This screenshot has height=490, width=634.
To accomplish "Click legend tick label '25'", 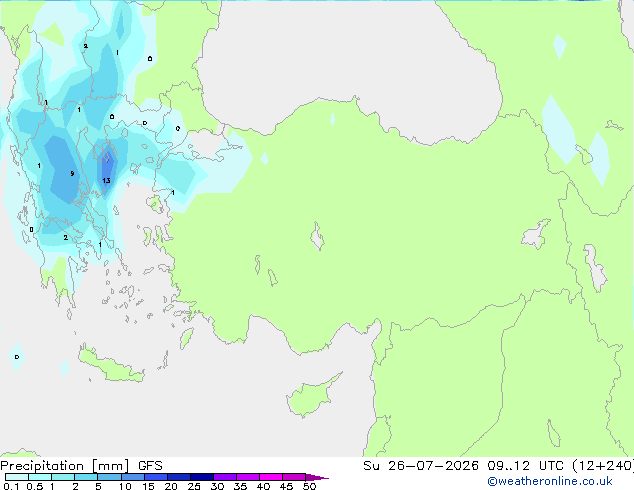I will 194,486.
